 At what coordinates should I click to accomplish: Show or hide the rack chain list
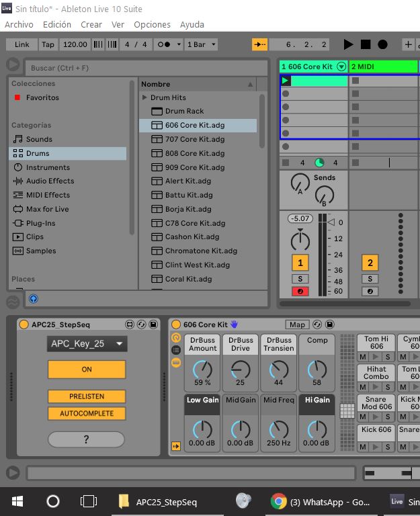point(176,350)
